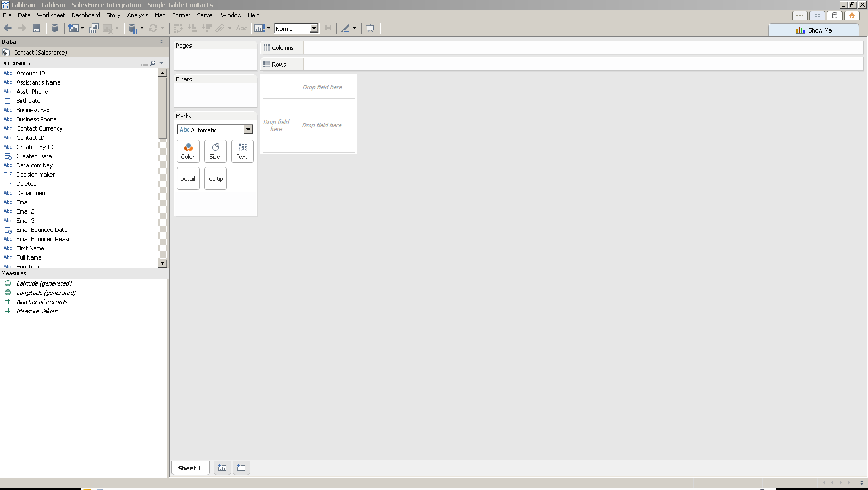Click the Find Field magnifier icon

pos(153,63)
